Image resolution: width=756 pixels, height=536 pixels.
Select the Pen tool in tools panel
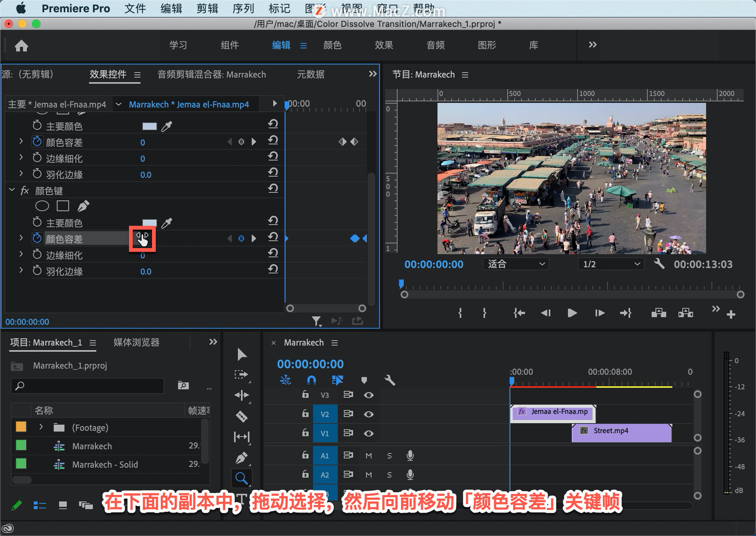[242, 458]
